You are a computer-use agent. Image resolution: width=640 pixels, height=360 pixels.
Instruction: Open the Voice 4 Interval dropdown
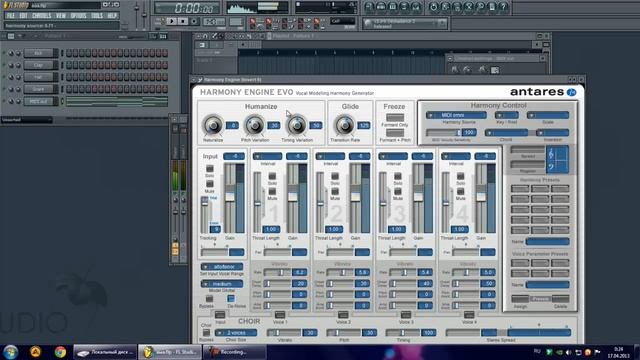456,156
